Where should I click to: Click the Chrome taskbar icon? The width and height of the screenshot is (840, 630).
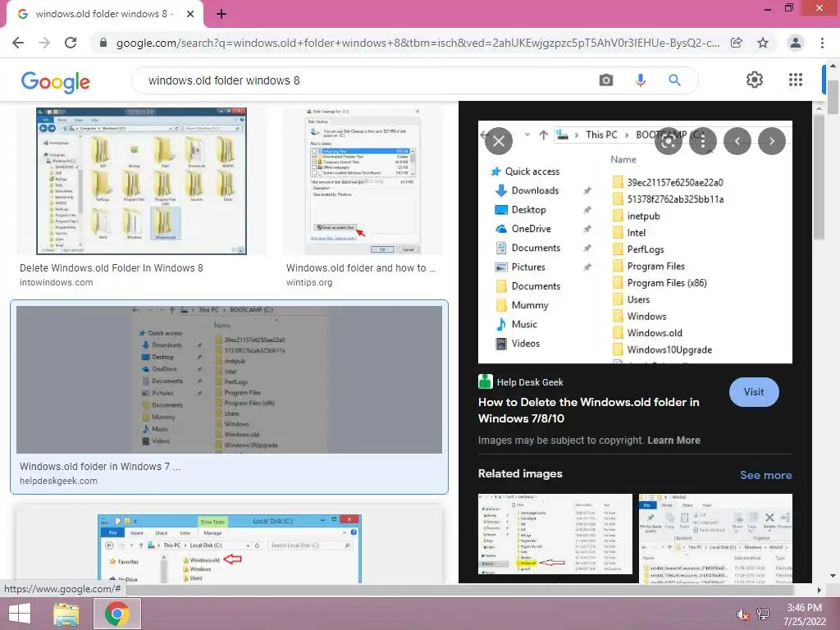pyautogui.click(x=117, y=614)
